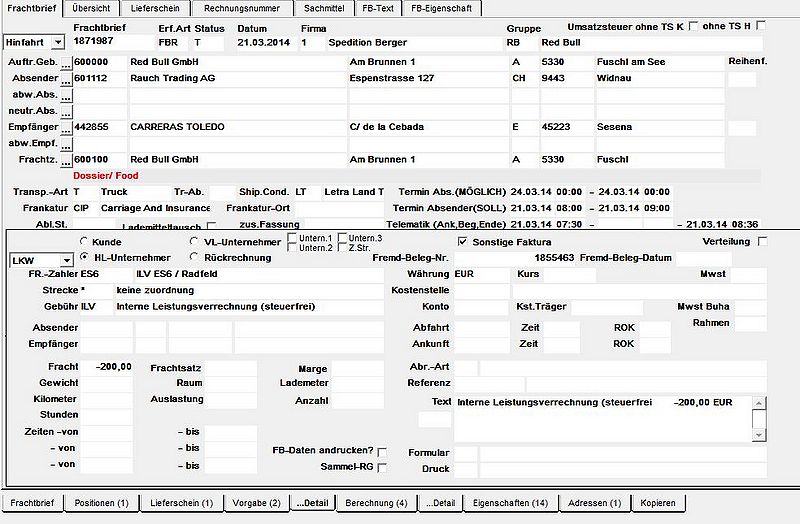Open lookup button next to Auftr.Geb.

click(66, 63)
